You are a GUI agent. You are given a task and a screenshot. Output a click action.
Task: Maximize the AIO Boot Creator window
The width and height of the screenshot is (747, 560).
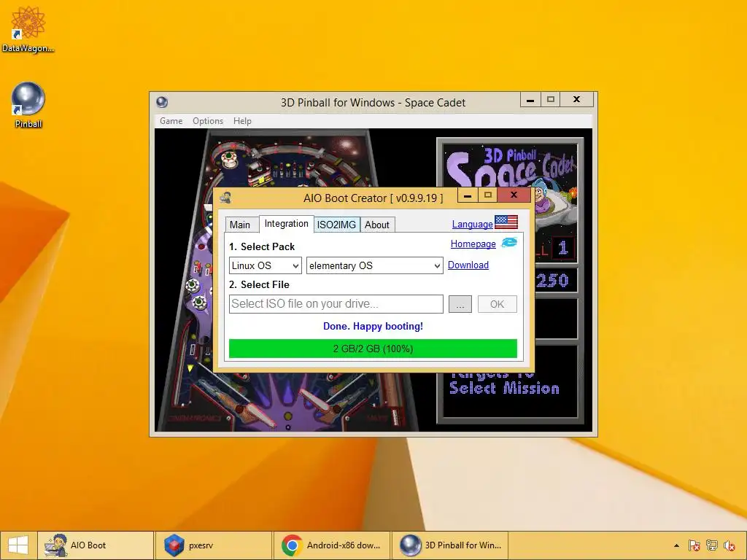(x=488, y=195)
